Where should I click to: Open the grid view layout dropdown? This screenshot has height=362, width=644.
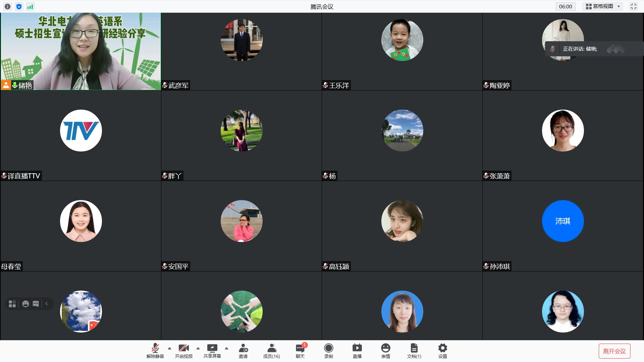click(603, 6)
